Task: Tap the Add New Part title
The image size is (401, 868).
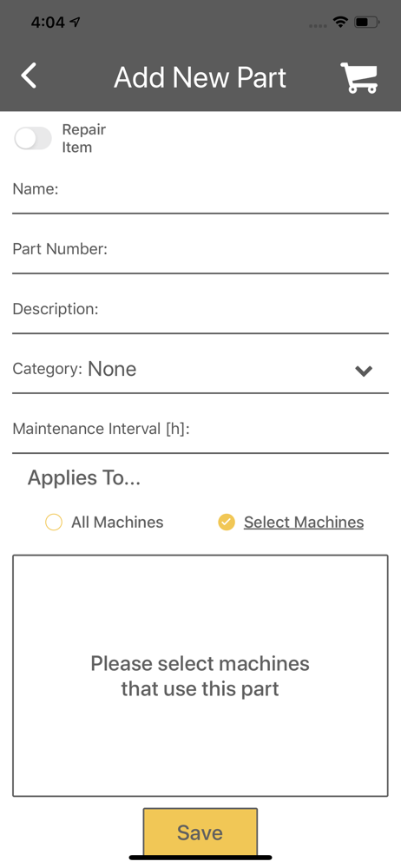Action: tap(200, 77)
